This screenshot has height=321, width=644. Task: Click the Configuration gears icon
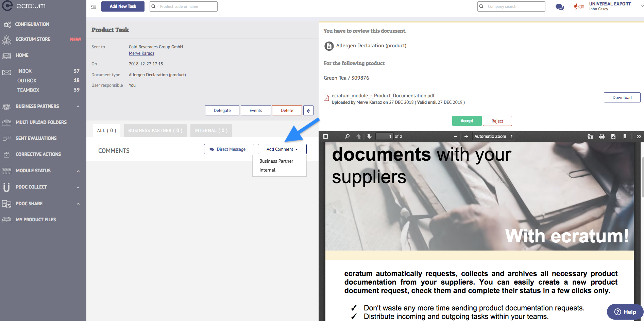(x=7, y=25)
